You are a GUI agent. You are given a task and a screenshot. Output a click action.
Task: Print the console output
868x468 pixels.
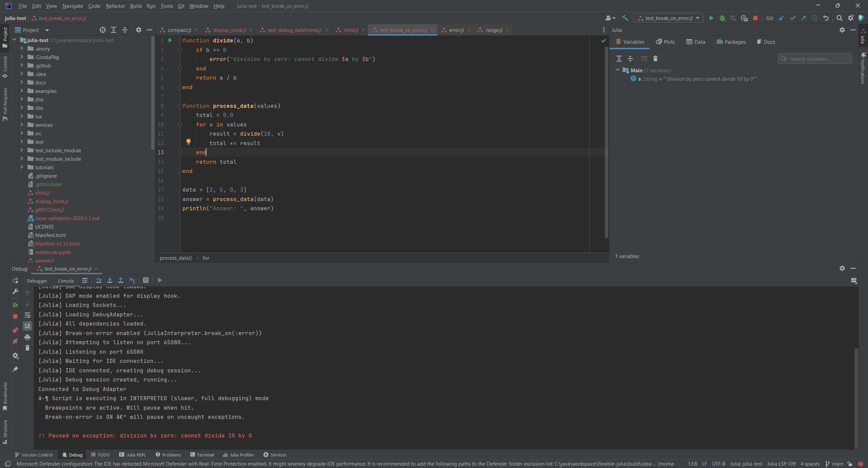(x=27, y=337)
